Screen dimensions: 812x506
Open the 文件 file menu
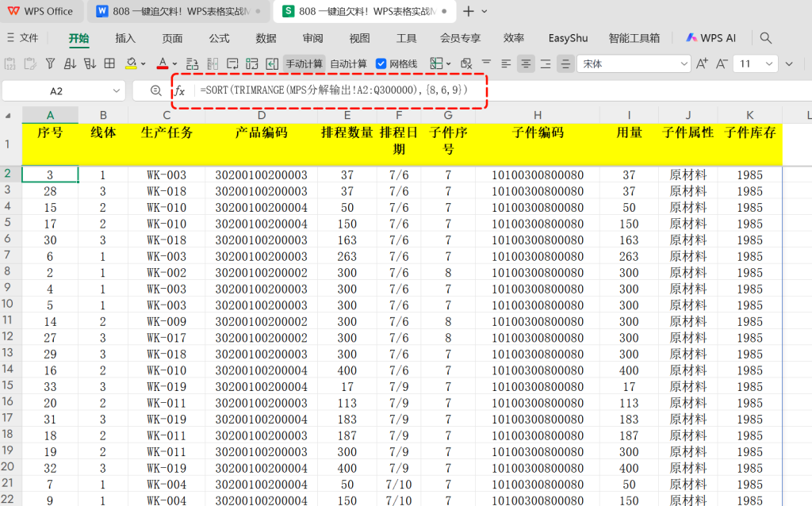tap(23, 38)
